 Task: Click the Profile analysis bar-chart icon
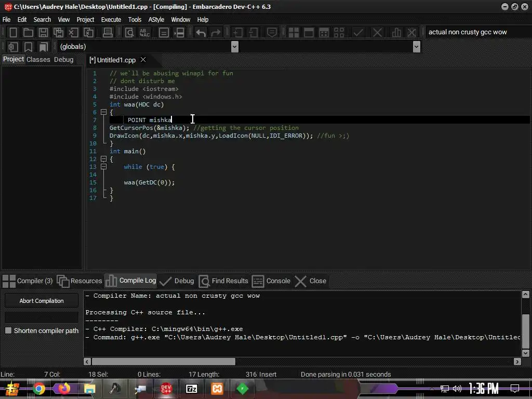[396, 33]
